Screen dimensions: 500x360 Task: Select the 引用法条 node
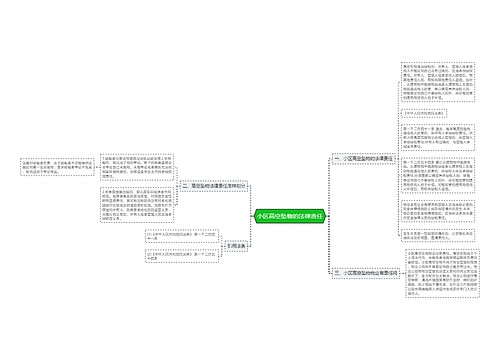pyautogui.click(x=236, y=246)
